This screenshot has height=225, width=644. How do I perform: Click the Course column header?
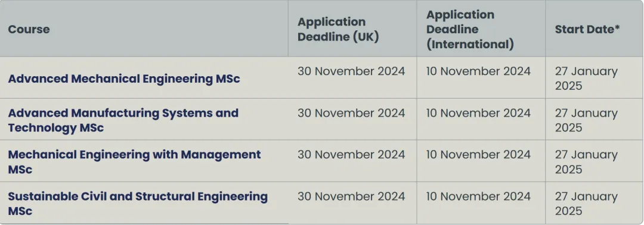click(29, 29)
